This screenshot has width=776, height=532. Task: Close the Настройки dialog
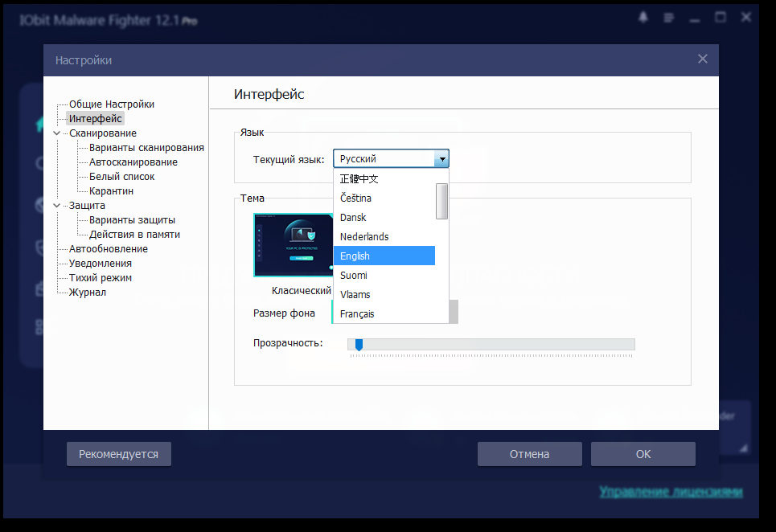tap(702, 59)
